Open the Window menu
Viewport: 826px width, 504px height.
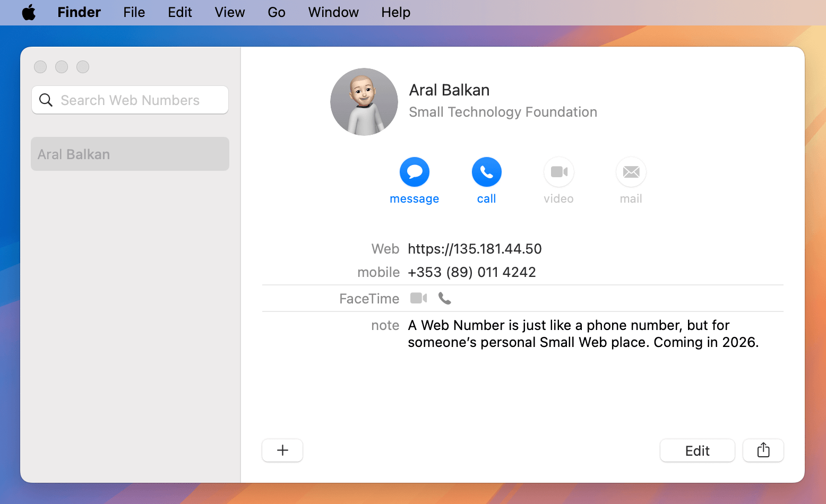[x=333, y=12]
